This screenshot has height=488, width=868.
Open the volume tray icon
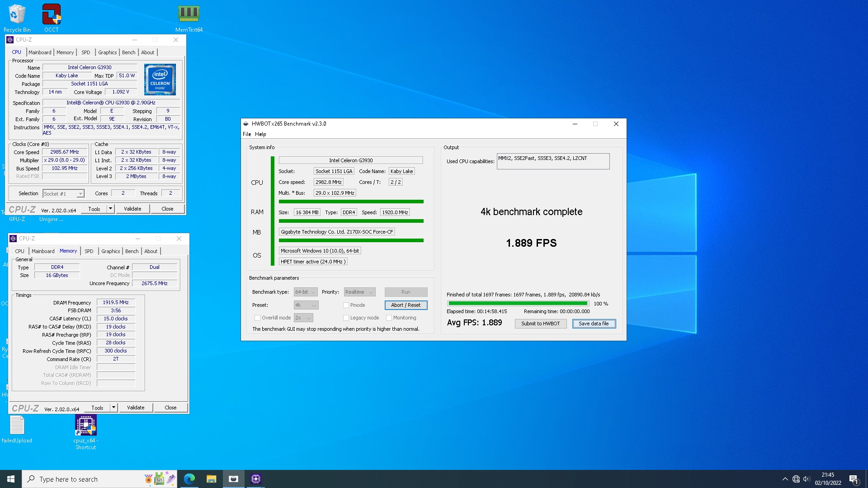click(x=807, y=479)
